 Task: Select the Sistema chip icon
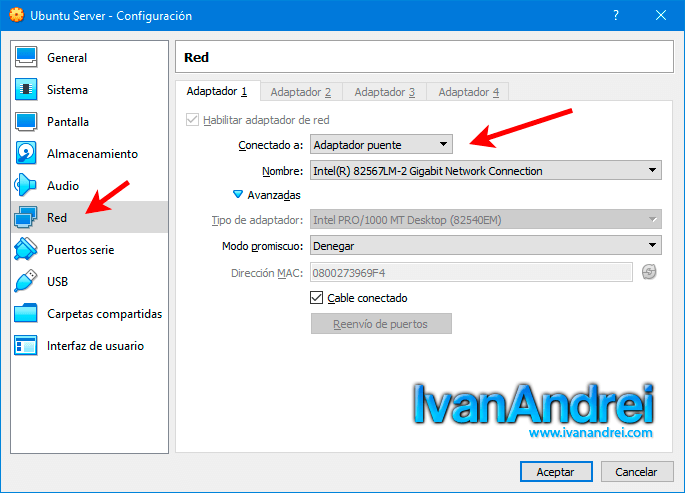[x=26, y=89]
